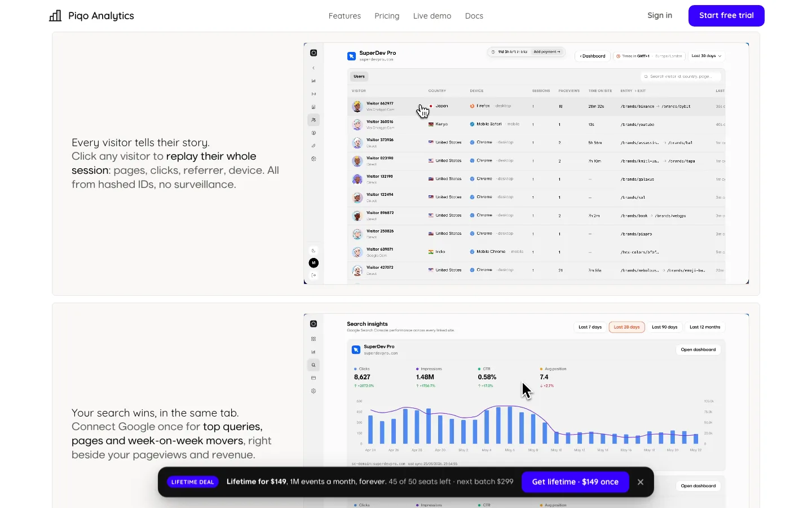812x508 pixels.
Task: Select the Users tab in visitors table
Action: point(359,76)
